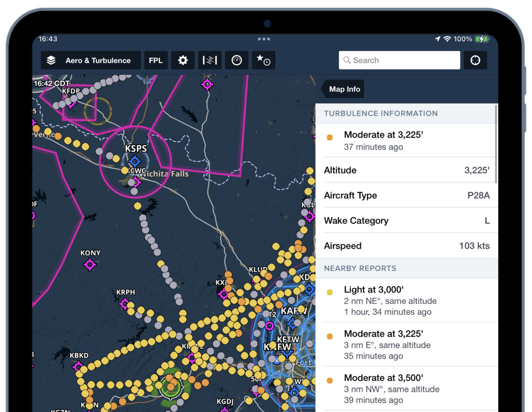
Task: Open map settings with the gear icon
Action: (182, 60)
